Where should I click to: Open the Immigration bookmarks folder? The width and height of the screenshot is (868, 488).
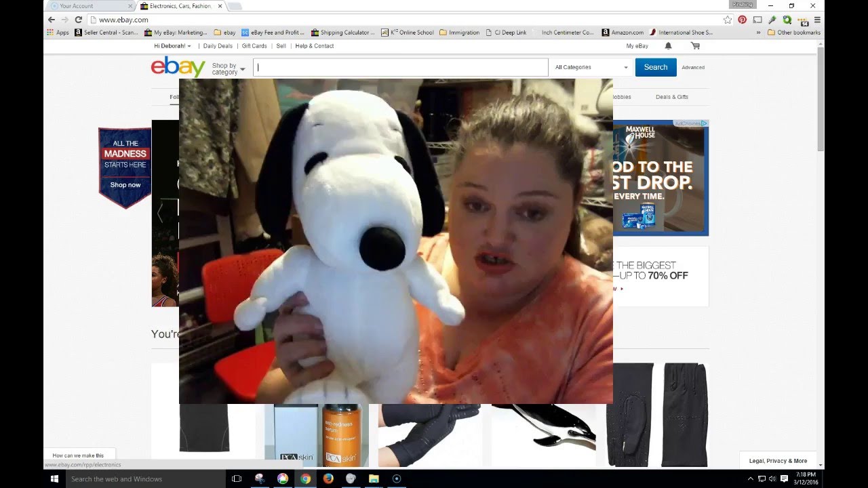460,33
